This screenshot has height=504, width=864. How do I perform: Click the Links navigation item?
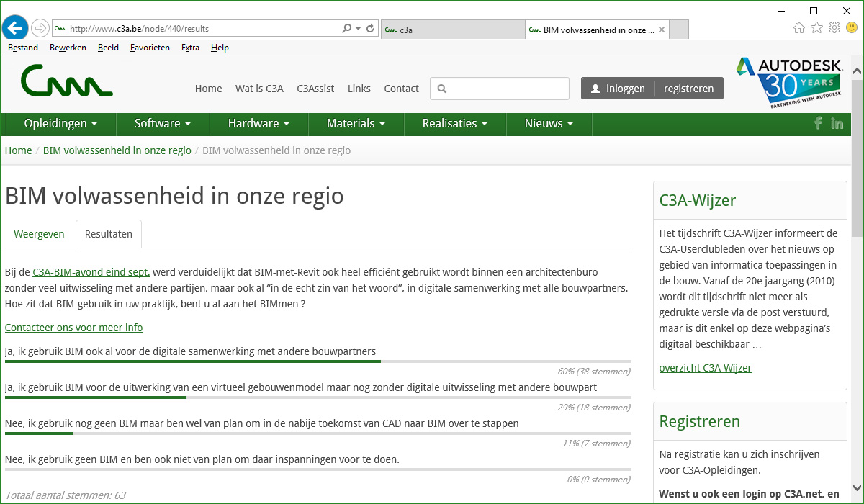pyautogui.click(x=359, y=89)
